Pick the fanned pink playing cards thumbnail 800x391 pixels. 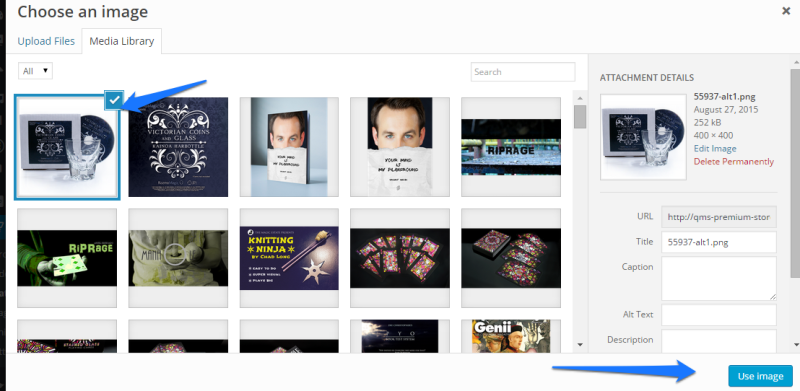pyautogui.click(x=400, y=258)
